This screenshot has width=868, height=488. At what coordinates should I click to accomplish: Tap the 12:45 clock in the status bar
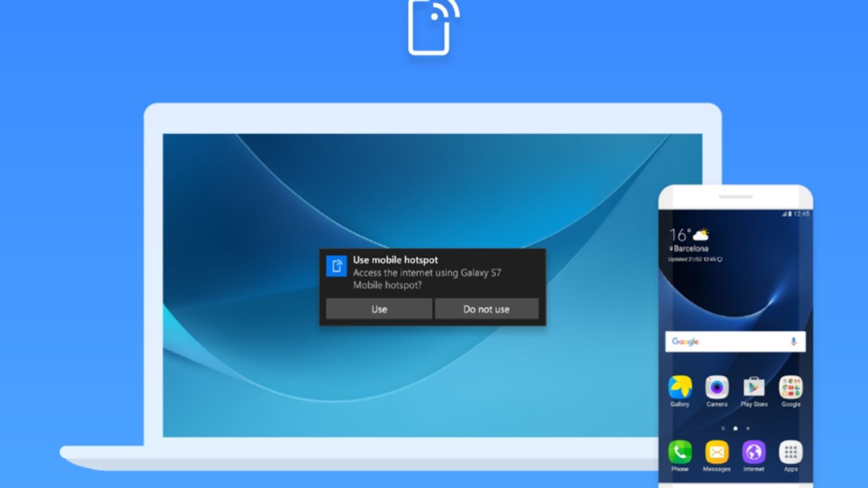[x=801, y=214]
